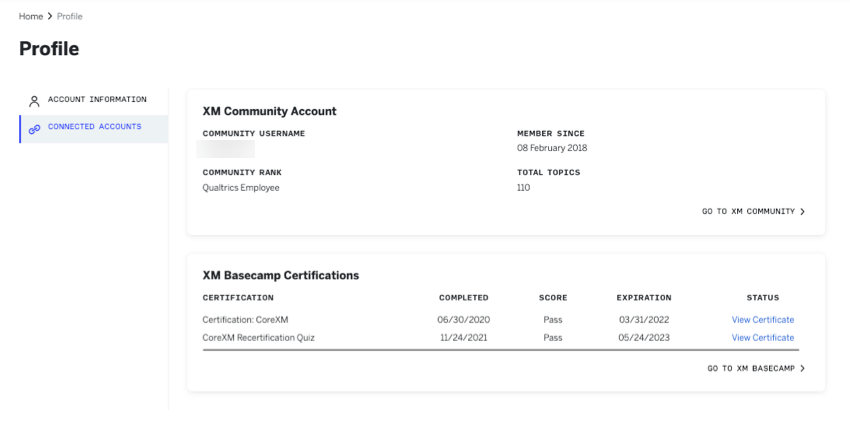This screenshot has height=425, width=850.
Task: Select the Connected Accounts sidebar item
Action: click(94, 129)
